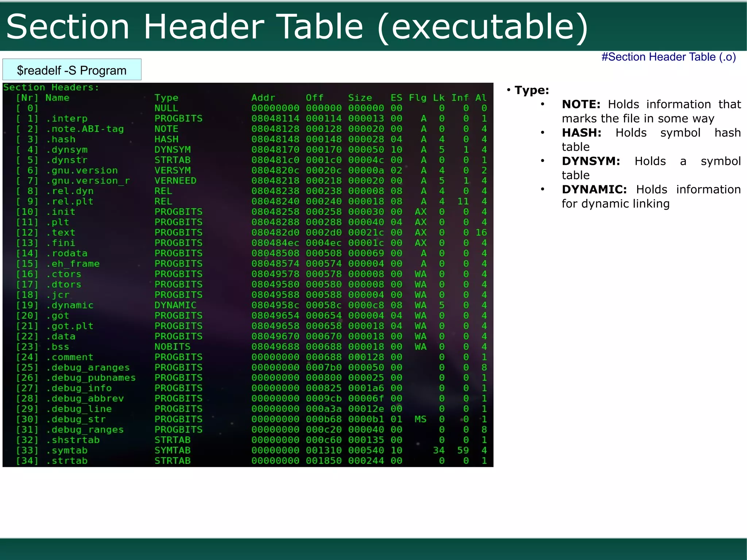
Task: Click the NOTE: bullet definition
Action: click(x=651, y=111)
